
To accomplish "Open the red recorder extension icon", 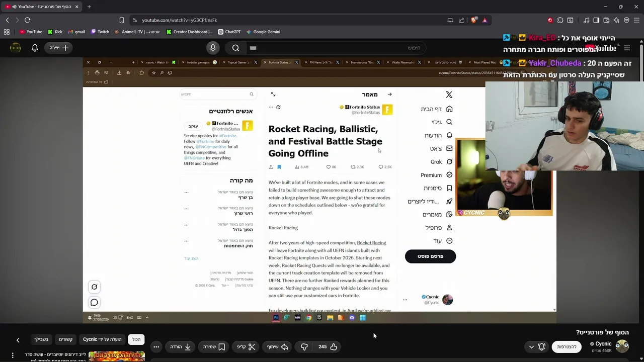I will 550,20.
